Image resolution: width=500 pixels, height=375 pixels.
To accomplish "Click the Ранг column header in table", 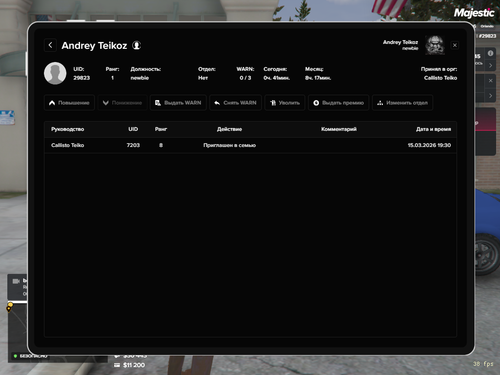I will click(161, 129).
